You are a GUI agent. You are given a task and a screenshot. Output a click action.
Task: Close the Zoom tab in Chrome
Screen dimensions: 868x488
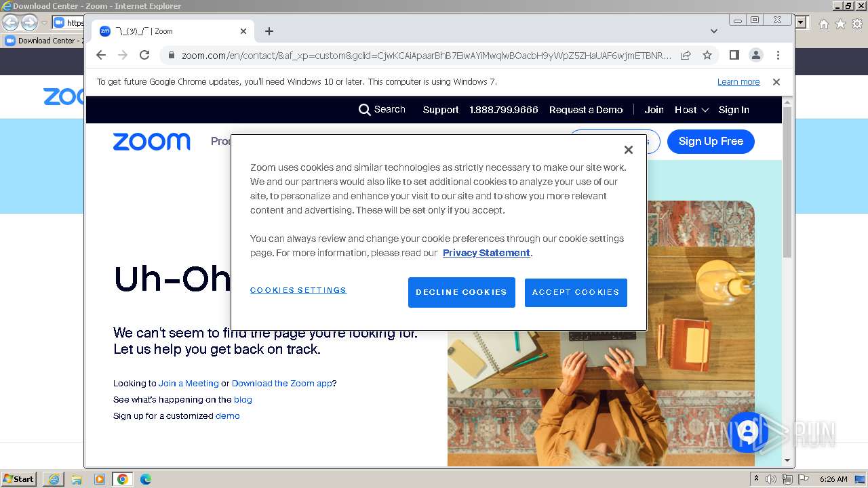tap(243, 31)
